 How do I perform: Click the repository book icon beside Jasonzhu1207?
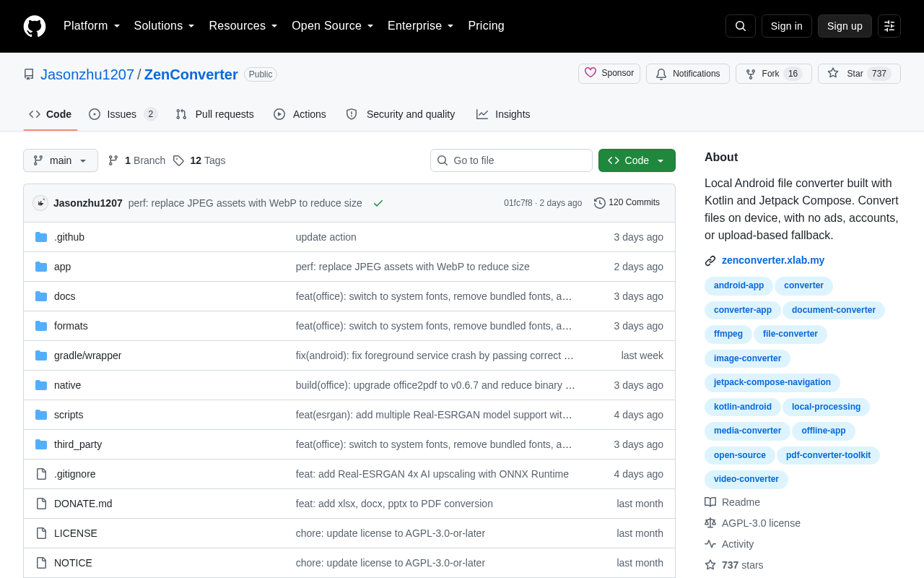point(29,74)
